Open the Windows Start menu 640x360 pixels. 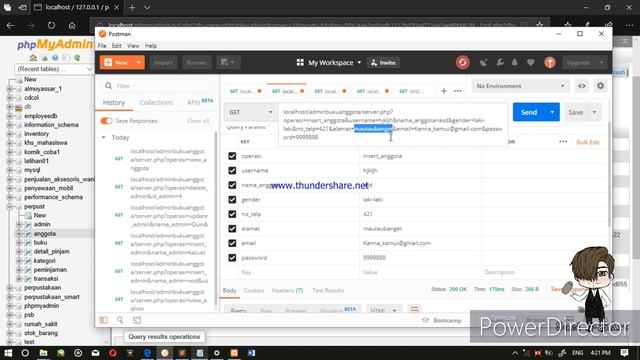tap(8, 353)
